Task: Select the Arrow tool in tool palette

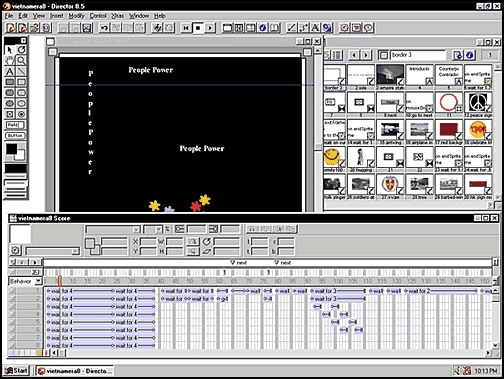Action: [x=10, y=50]
